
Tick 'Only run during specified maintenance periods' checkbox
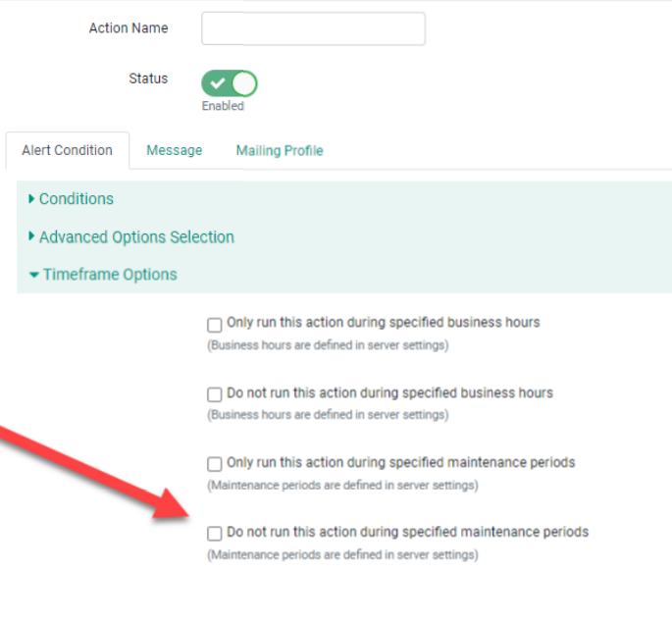tap(215, 464)
